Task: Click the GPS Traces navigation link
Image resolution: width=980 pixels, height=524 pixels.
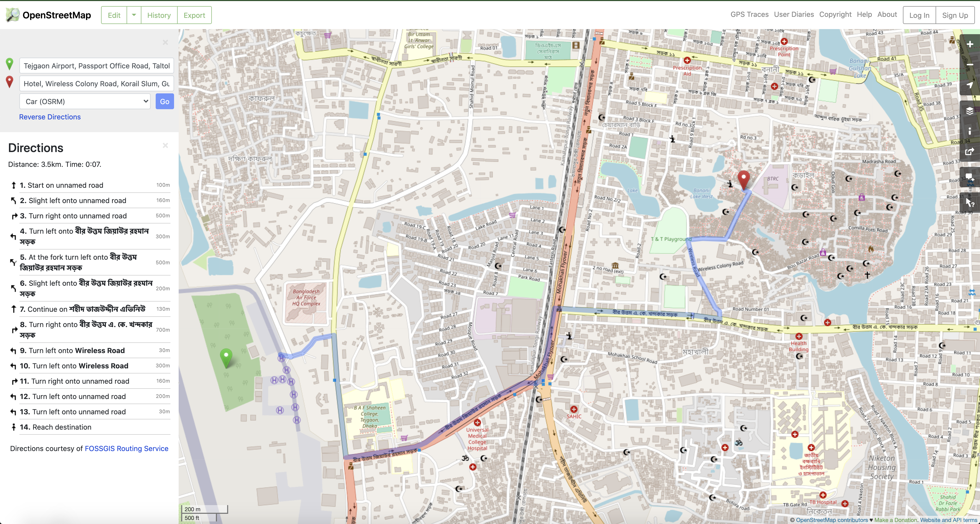Action: tap(749, 14)
